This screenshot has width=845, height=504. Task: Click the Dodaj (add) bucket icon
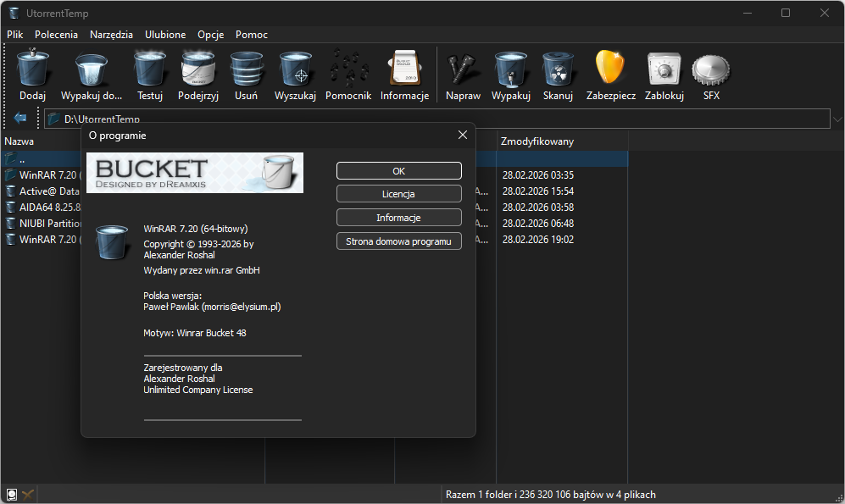(x=32, y=68)
